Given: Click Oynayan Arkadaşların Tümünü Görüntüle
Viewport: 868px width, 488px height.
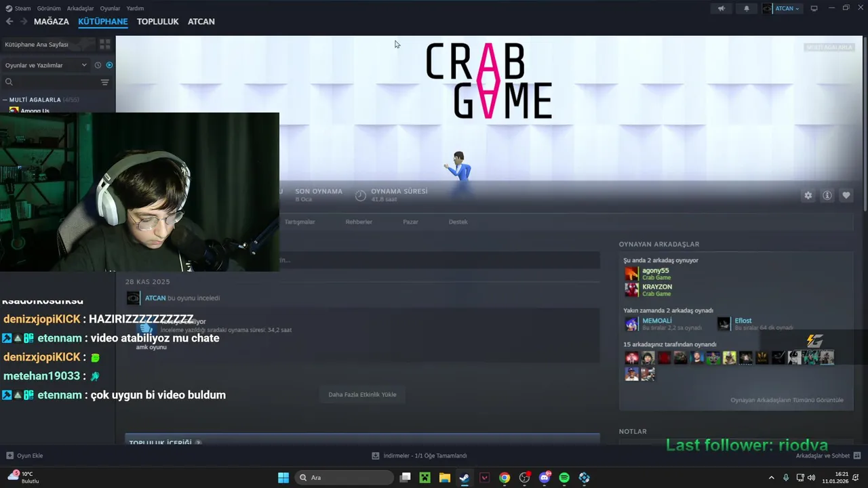Looking at the screenshot, I should (x=787, y=400).
